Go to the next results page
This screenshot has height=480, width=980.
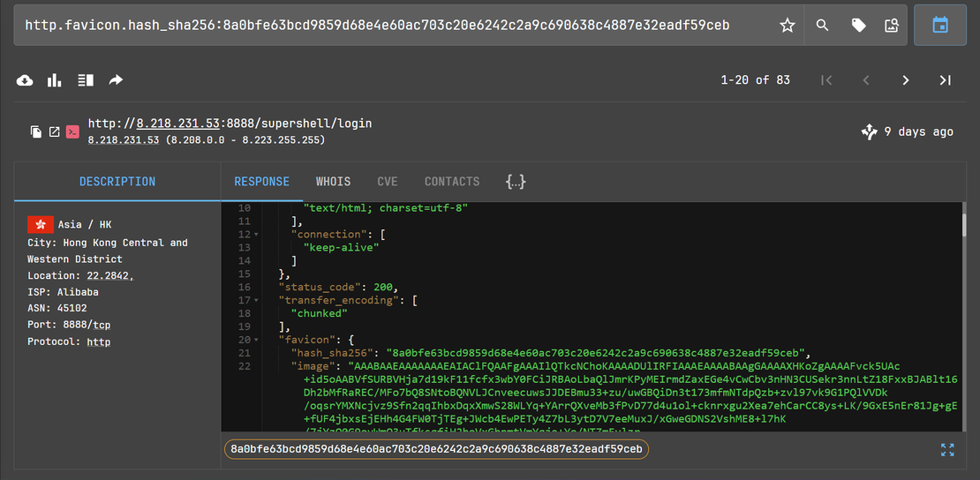coord(905,80)
